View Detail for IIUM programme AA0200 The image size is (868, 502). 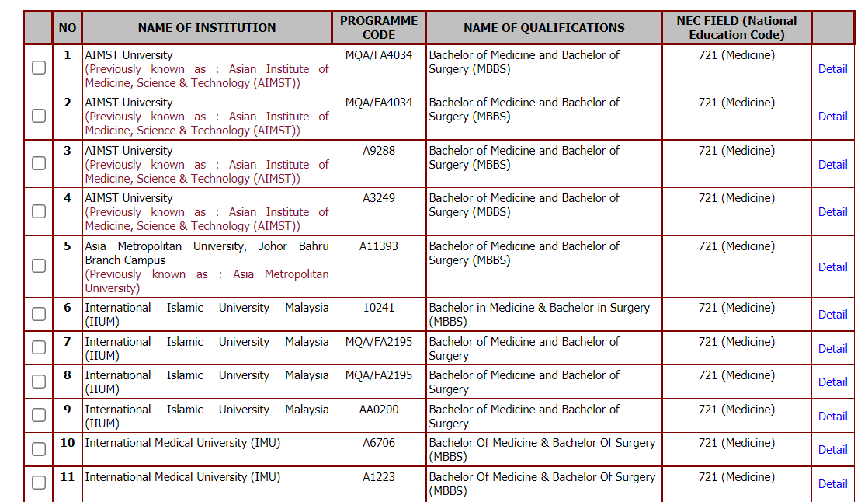tap(832, 417)
